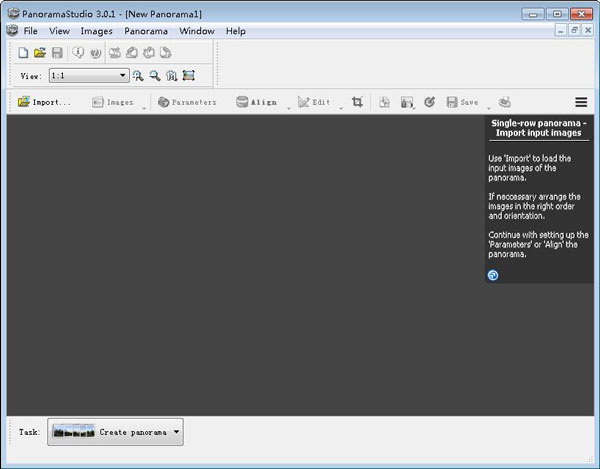600x469 pixels.
Task: Open the Parameters step
Action: pos(187,102)
